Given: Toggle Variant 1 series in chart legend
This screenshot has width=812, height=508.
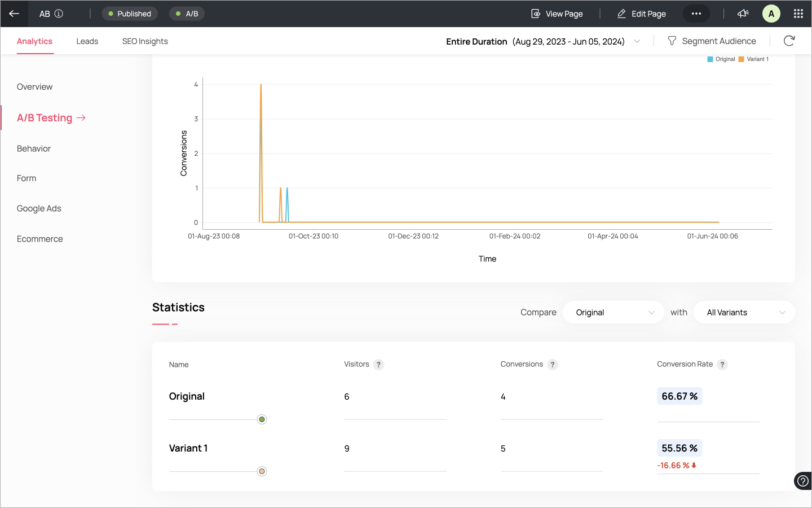Looking at the screenshot, I should click(753, 59).
